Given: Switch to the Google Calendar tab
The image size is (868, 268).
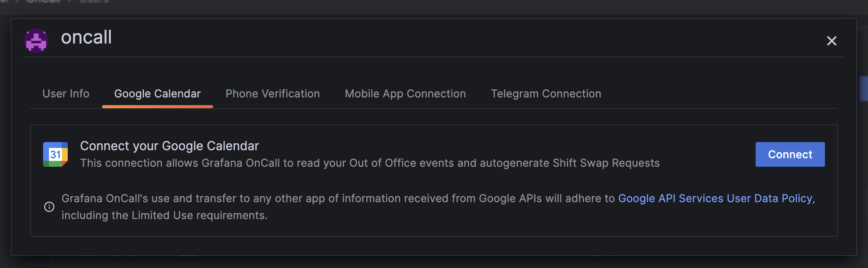Looking at the screenshot, I should pos(157,94).
